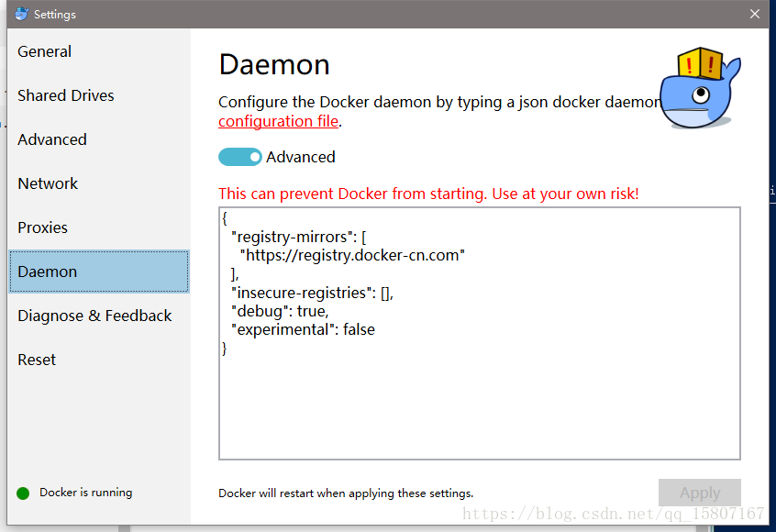Viewport: 776px width, 532px height.
Task: Go to Advanced in the sidebar
Action: 52,139
